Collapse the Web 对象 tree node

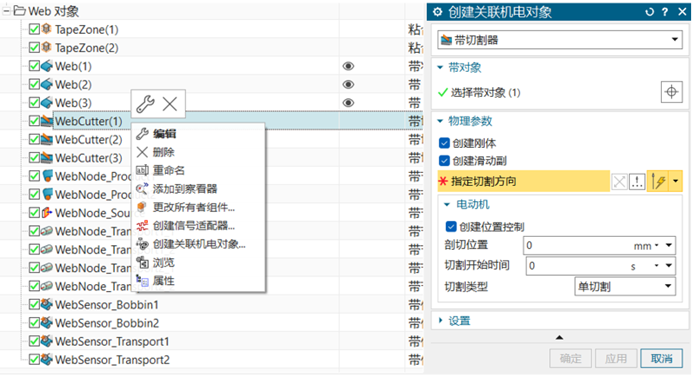point(7,11)
